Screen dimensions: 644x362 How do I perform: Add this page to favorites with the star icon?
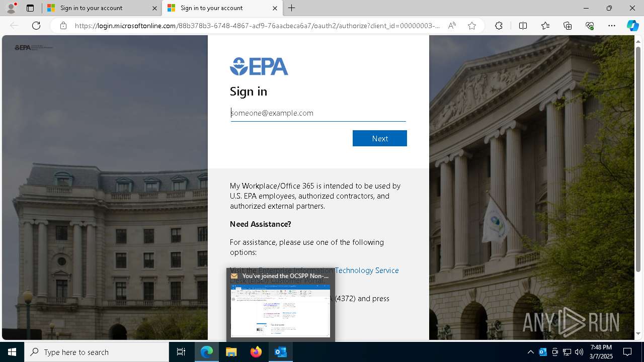pos(472,26)
